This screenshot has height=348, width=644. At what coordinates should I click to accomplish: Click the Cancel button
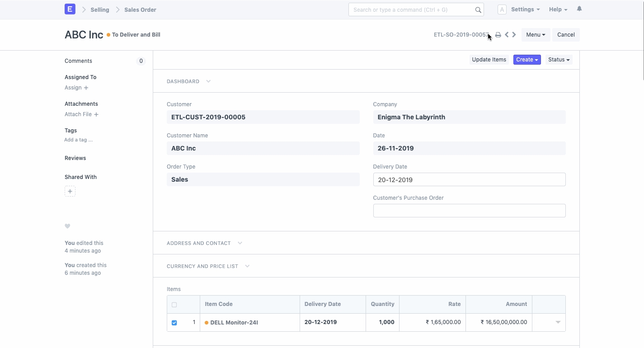566,35
